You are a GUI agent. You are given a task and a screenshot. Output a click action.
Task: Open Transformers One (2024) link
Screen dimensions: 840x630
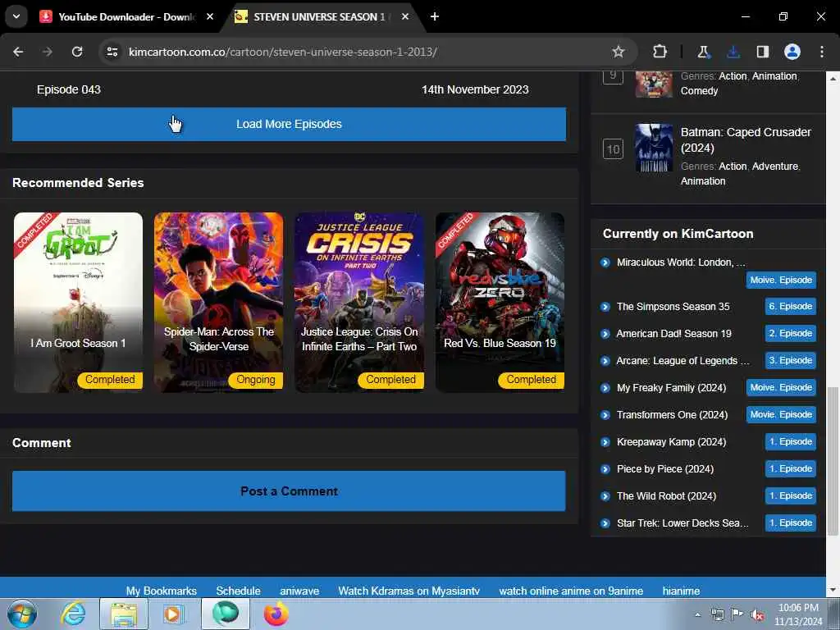pyautogui.click(x=672, y=415)
